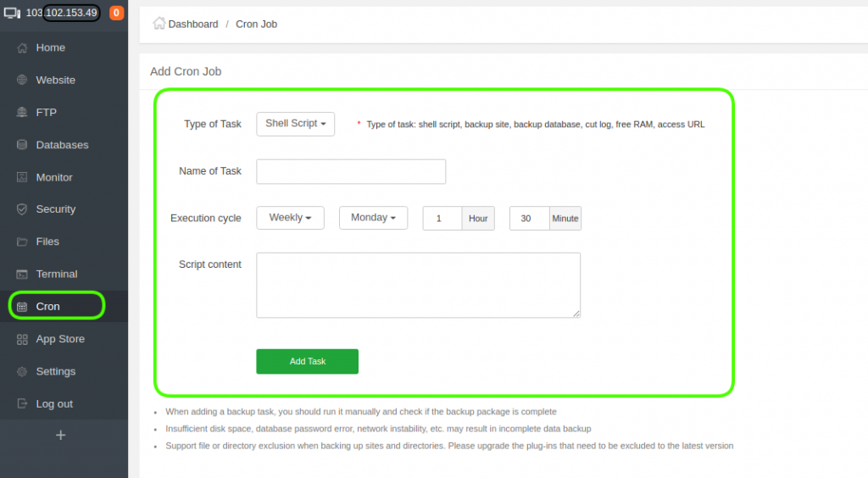Expand the Shell Script task type dropdown
This screenshot has height=478, width=868.
point(295,124)
